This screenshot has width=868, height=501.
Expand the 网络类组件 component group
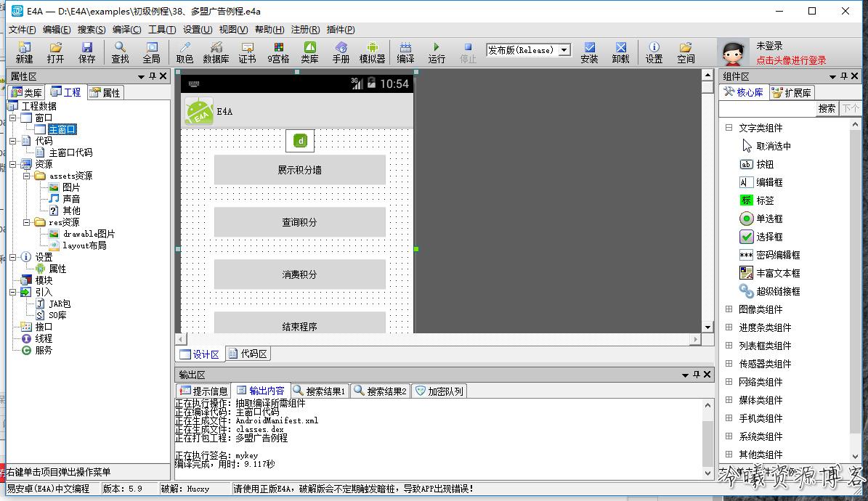(x=729, y=382)
